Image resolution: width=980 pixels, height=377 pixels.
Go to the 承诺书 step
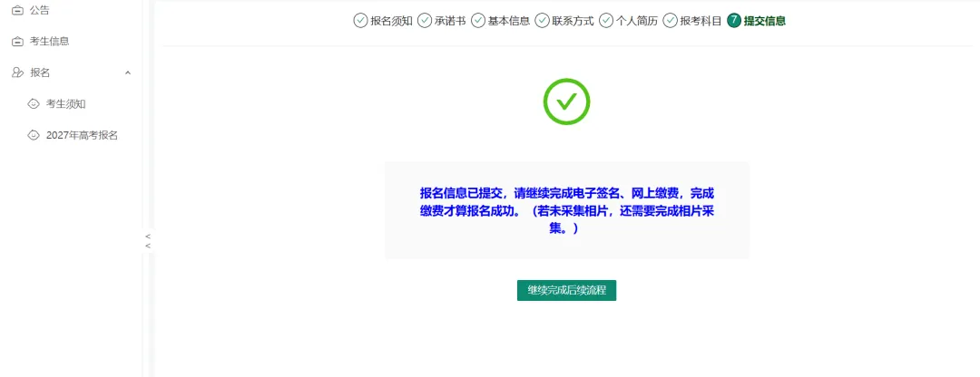coord(450,21)
